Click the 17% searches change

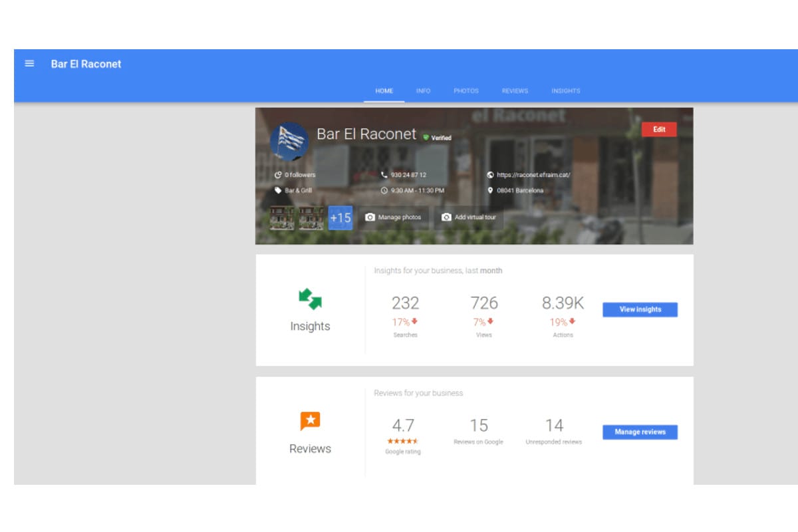400,323
